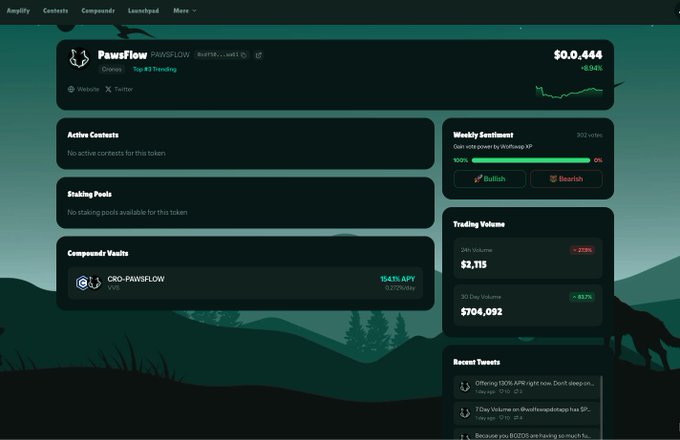Click the 24h Volume card showing $2,115
This screenshot has height=440, width=680.
pyautogui.click(x=528, y=258)
